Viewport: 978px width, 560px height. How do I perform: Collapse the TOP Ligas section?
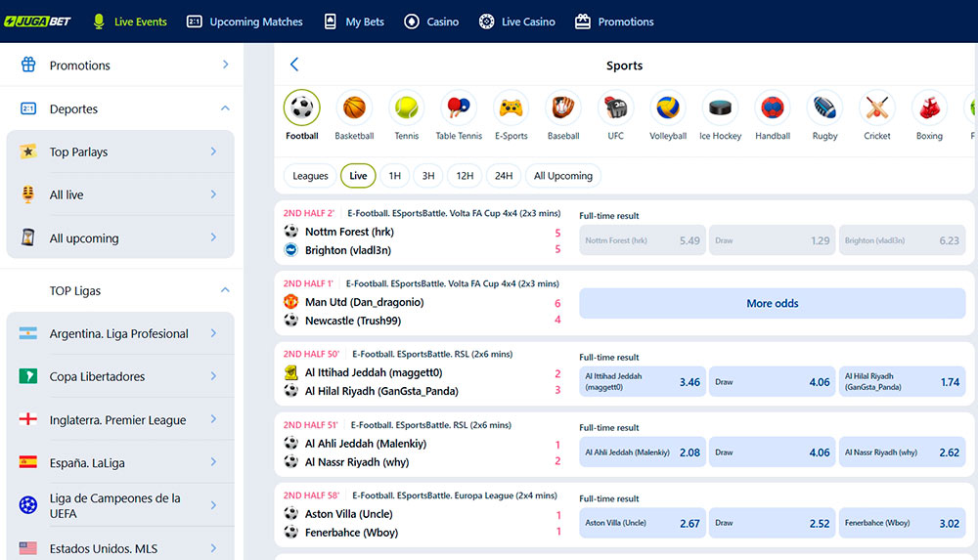pyautogui.click(x=225, y=290)
